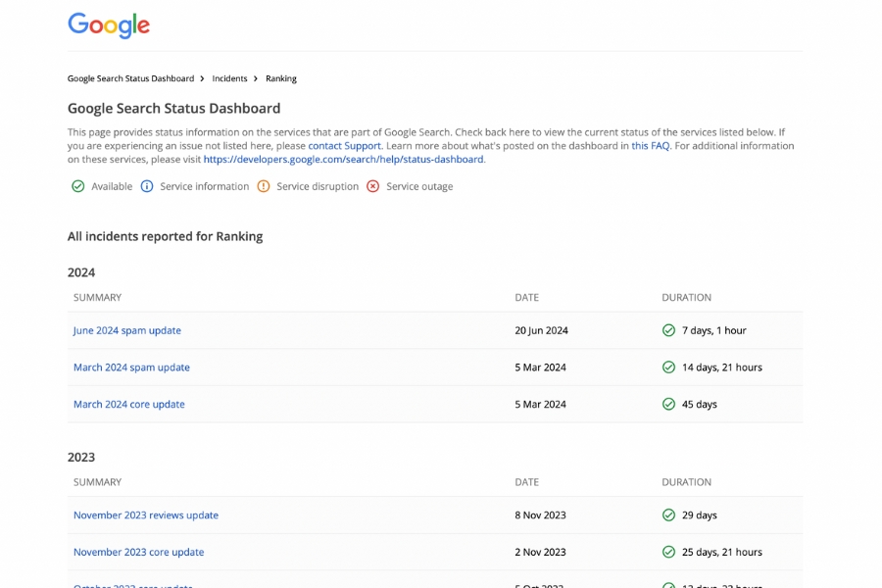Screen dimensions: 882x588
Task: Click the red Service outage icon
Action: 372,186
